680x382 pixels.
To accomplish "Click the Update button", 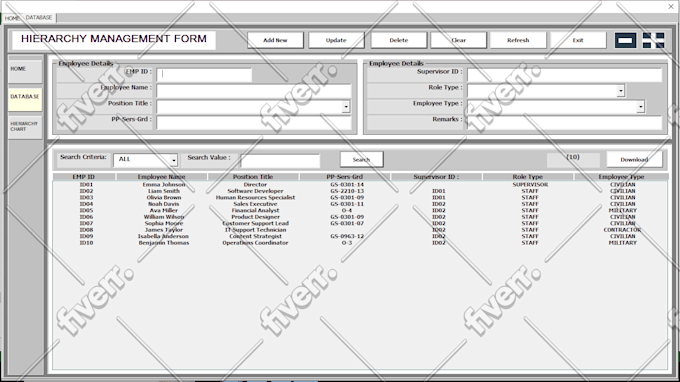I will (x=336, y=40).
